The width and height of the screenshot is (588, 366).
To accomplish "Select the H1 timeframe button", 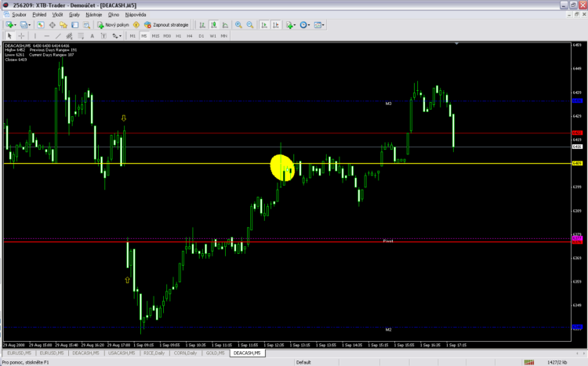I will pyautogui.click(x=179, y=36).
